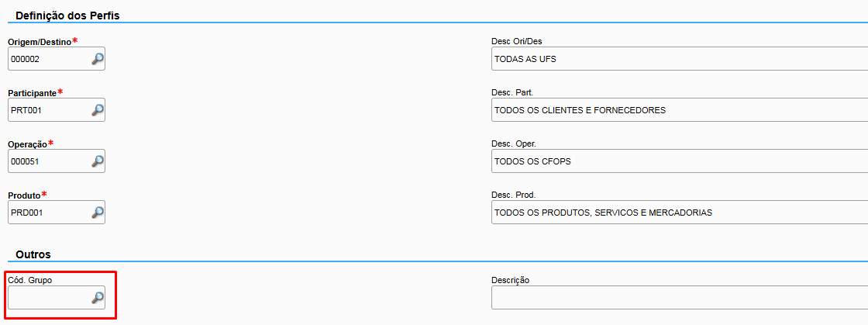Open lookup search for Origem/Destino field
The height and width of the screenshot is (325, 868).
(97, 59)
